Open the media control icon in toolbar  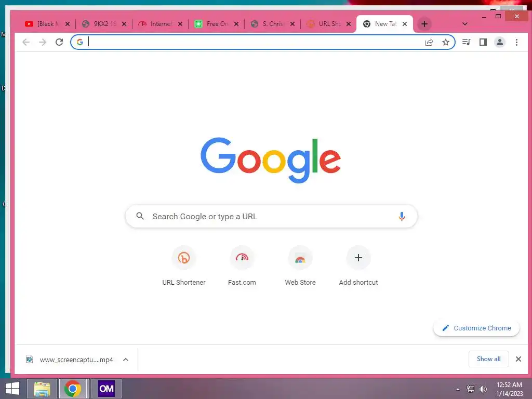click(x=466, y=42)
